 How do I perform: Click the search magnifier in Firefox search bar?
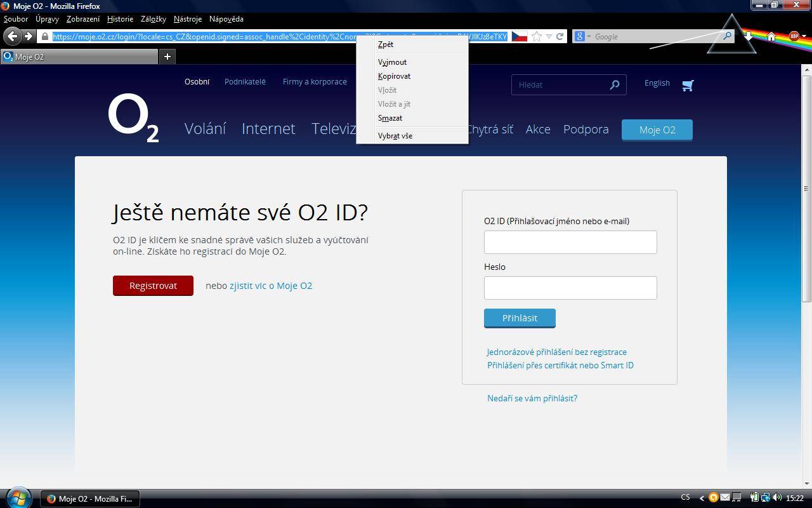pos(727,36)
